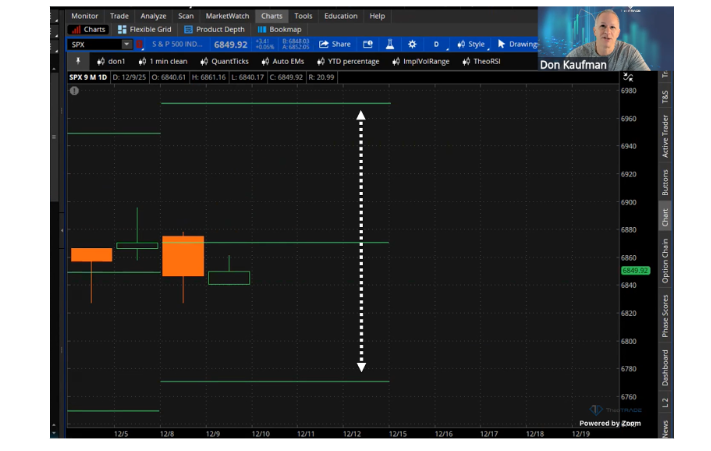The image size is (711, 451).
Task: Open the MarketWatch tab
Action: point(227,16)
